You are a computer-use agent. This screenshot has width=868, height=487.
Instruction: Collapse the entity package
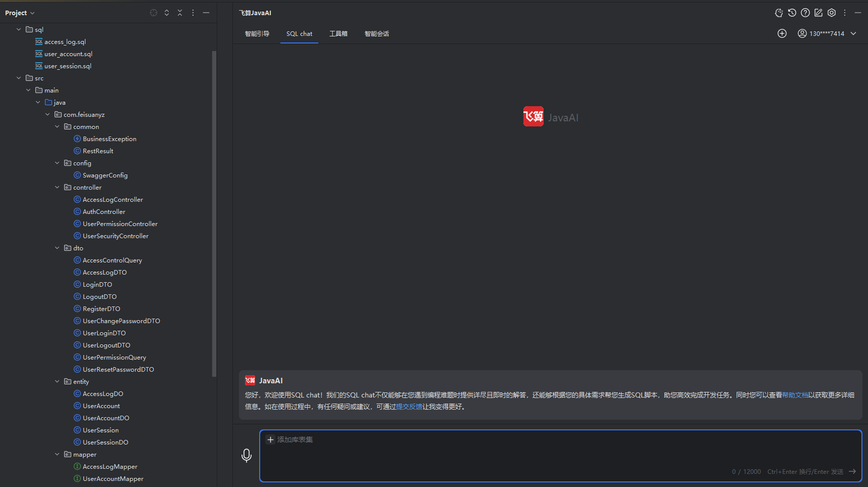coord(57,381)
